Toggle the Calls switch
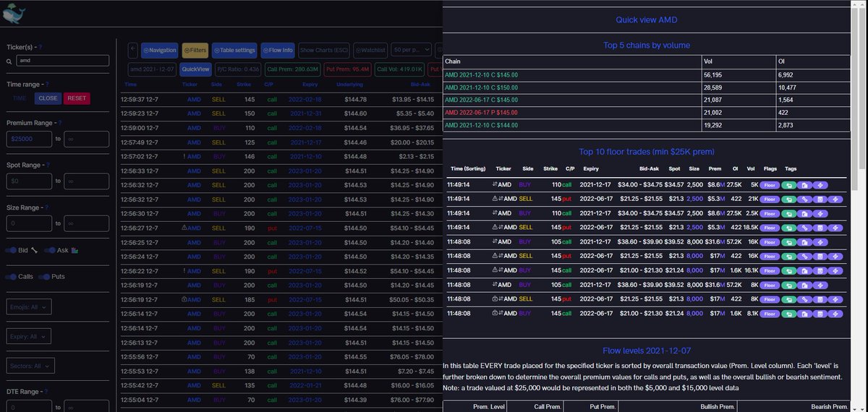This screenshot has height=412, width=868. coord(12,277)
